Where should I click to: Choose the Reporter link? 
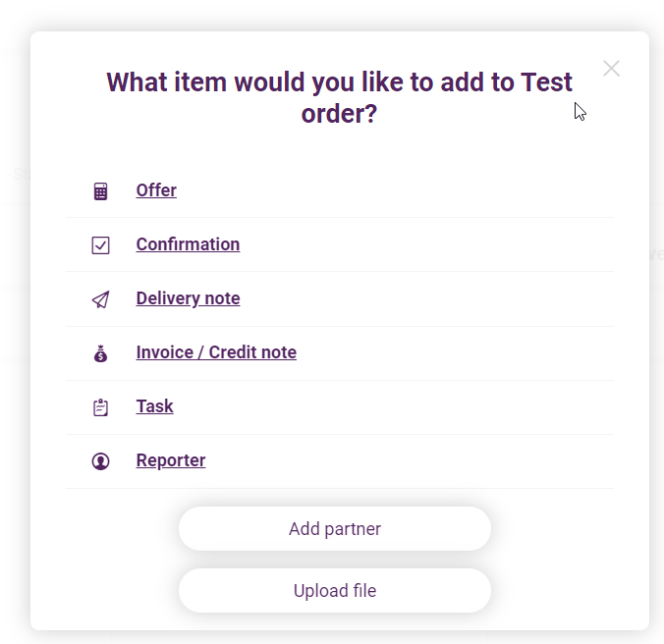pos(171,460)
